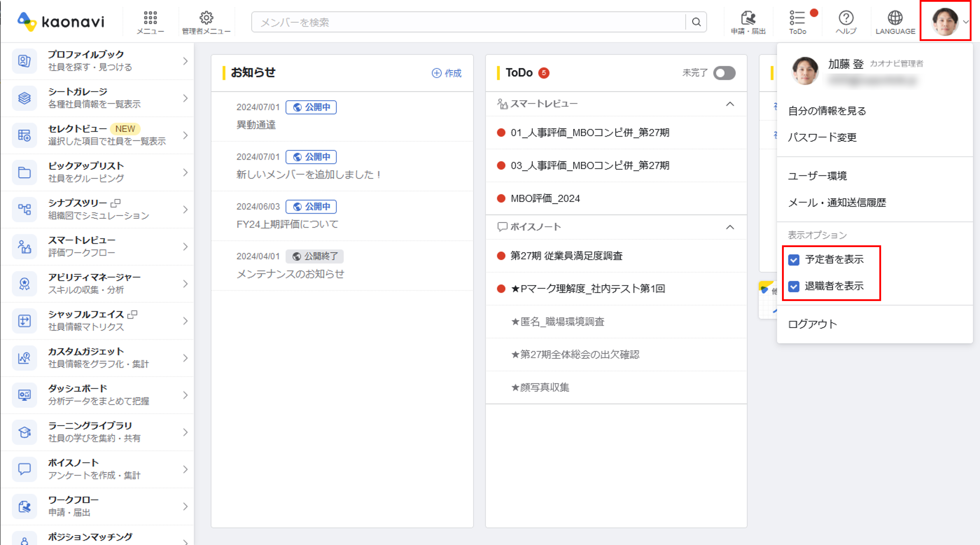Click the メンバーを検索 search field
The height and width of the screenshot is (545, 980).
468,22
